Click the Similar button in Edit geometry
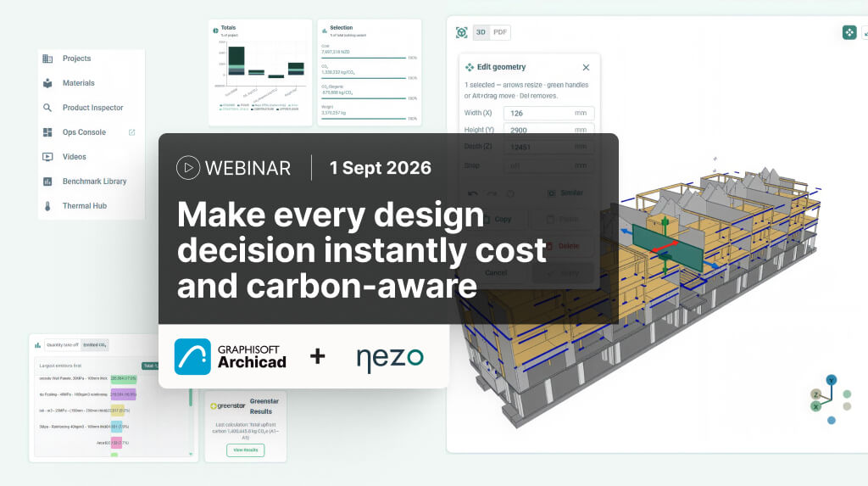This screenshot has width=868, height=486. (x=565, y=193)
